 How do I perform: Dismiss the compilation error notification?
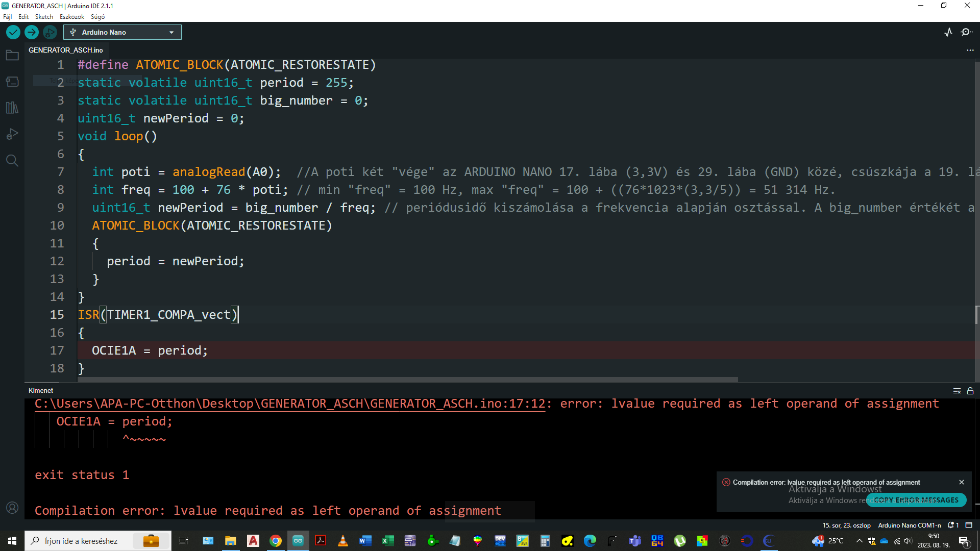[x=962, y=482]
